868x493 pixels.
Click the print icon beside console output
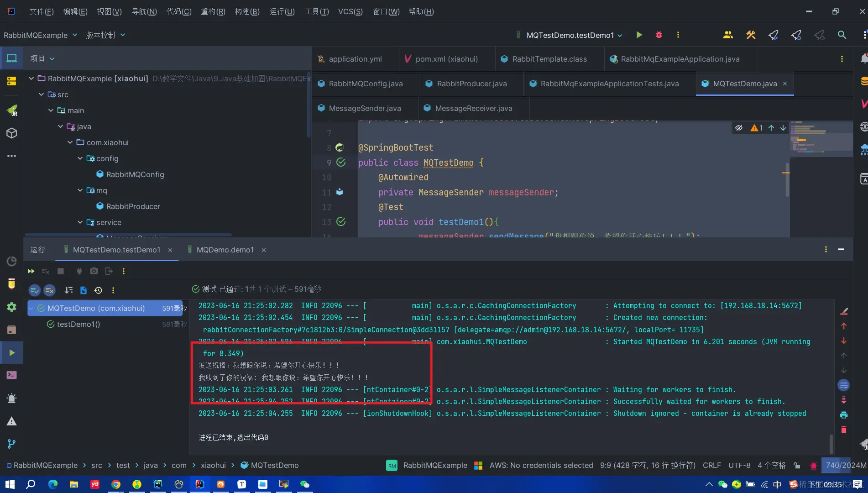tap(844, 415)
